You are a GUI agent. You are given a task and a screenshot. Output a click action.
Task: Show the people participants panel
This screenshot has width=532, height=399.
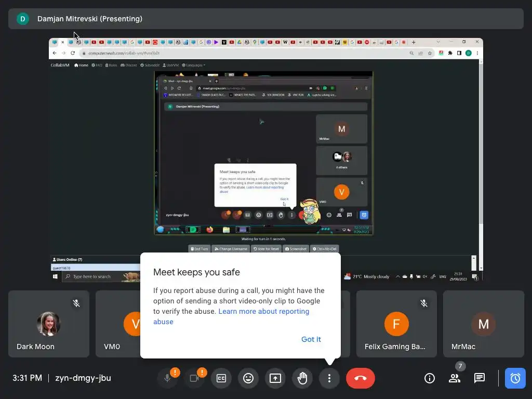[455, 378]
